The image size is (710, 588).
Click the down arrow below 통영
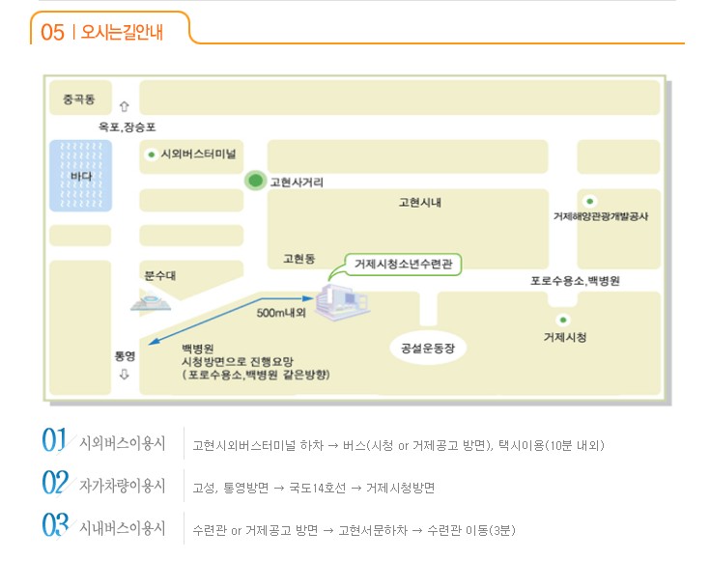click(124, 375)
